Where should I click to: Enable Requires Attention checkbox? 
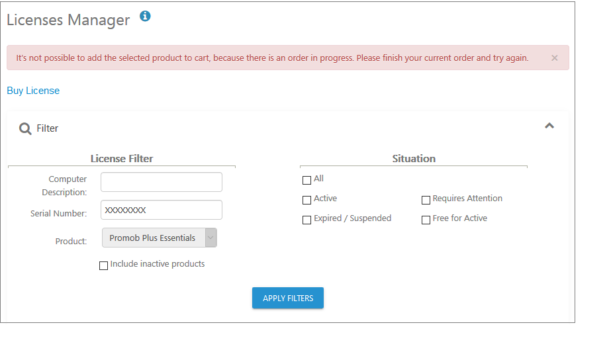click(x=426, y=200)
